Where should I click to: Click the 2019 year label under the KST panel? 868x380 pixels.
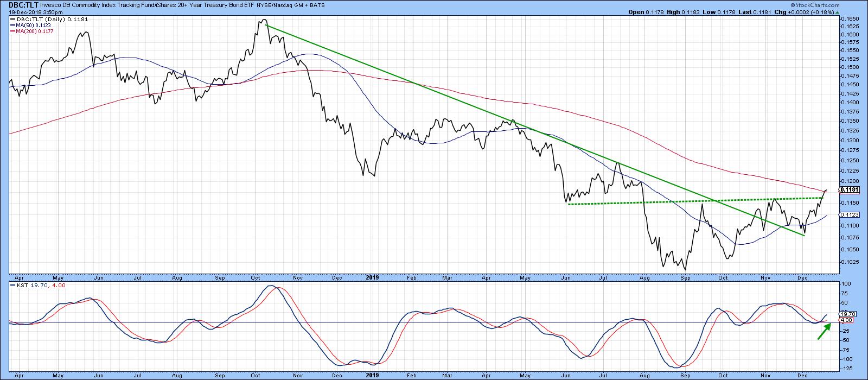tap(372, 375)
